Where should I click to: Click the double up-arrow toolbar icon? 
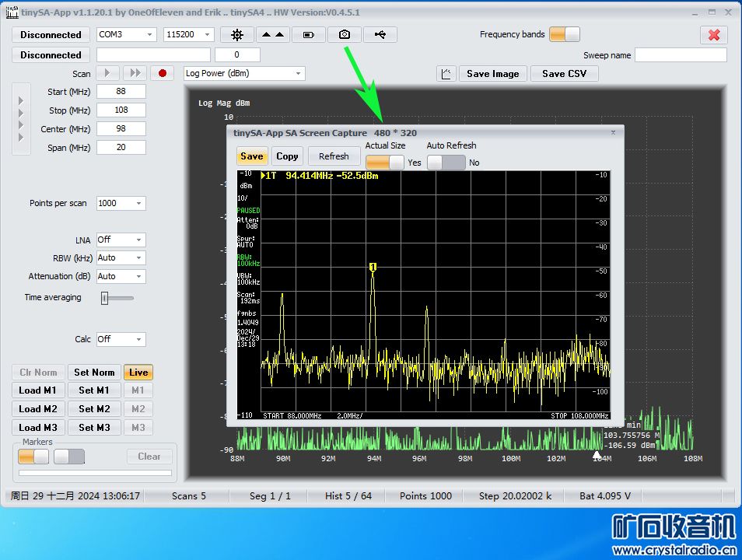coord(272,35)
